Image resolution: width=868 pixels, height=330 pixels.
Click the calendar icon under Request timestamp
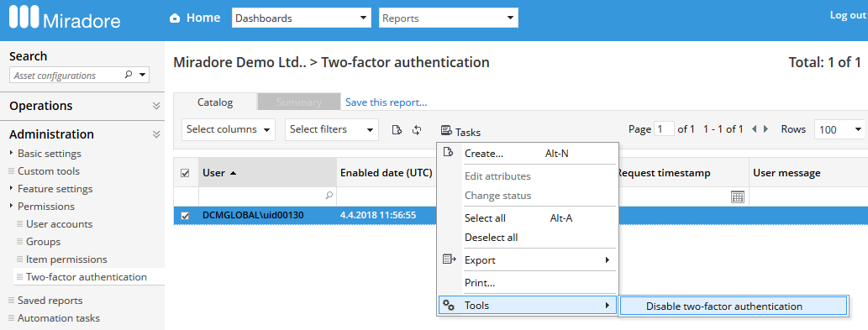(738, 196)
